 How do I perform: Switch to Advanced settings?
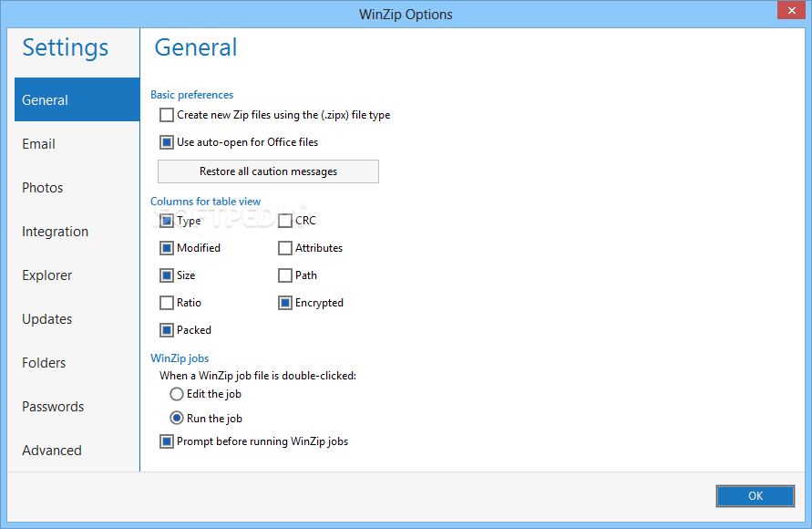(77, 451)
